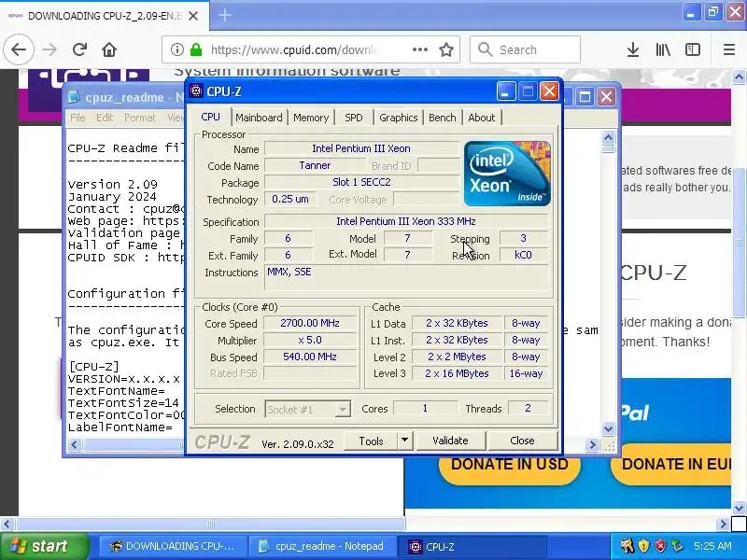Click CPU-Z taskbar button
Image resolution: width=747 pixels, height=560 pixels.
pyautogui.click(x=472, y=546)
